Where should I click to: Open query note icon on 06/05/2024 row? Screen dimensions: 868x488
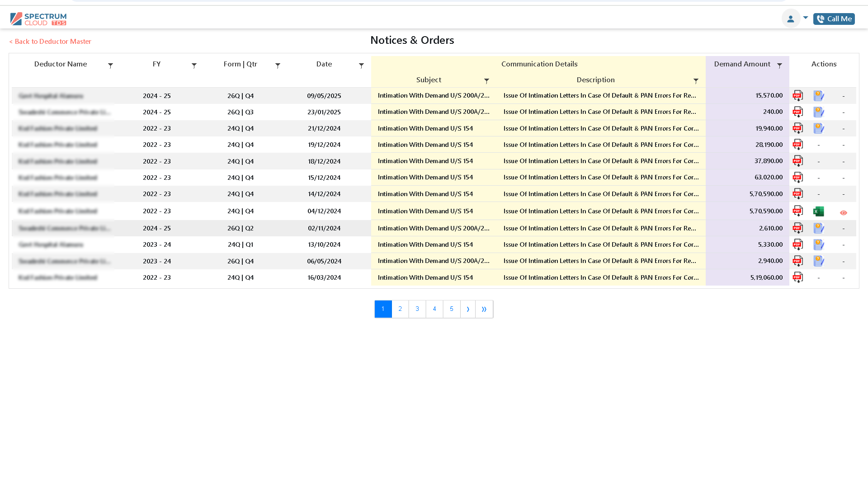(819, 261)
